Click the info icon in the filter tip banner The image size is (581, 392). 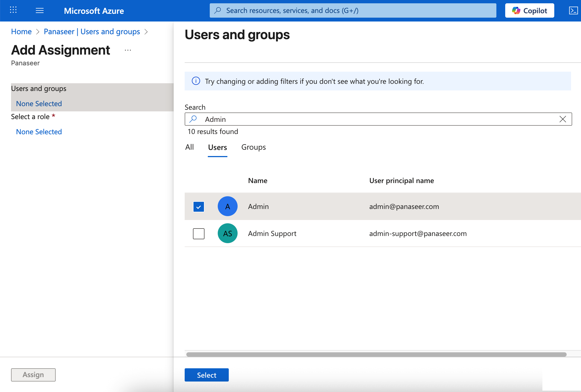[196, 81]
